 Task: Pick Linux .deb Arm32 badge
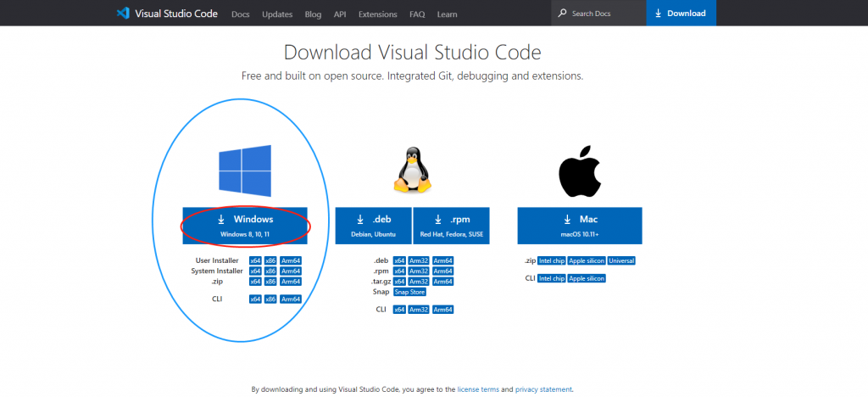coord(419,260)
